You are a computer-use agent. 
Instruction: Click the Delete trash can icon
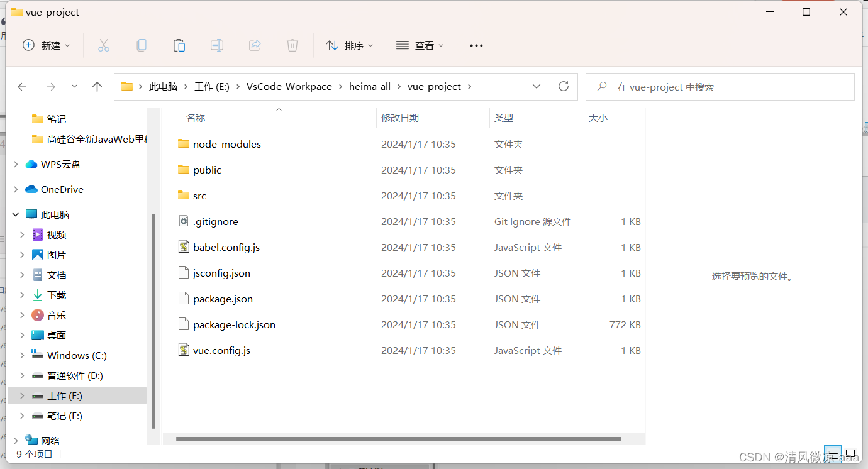coord(292,45)
